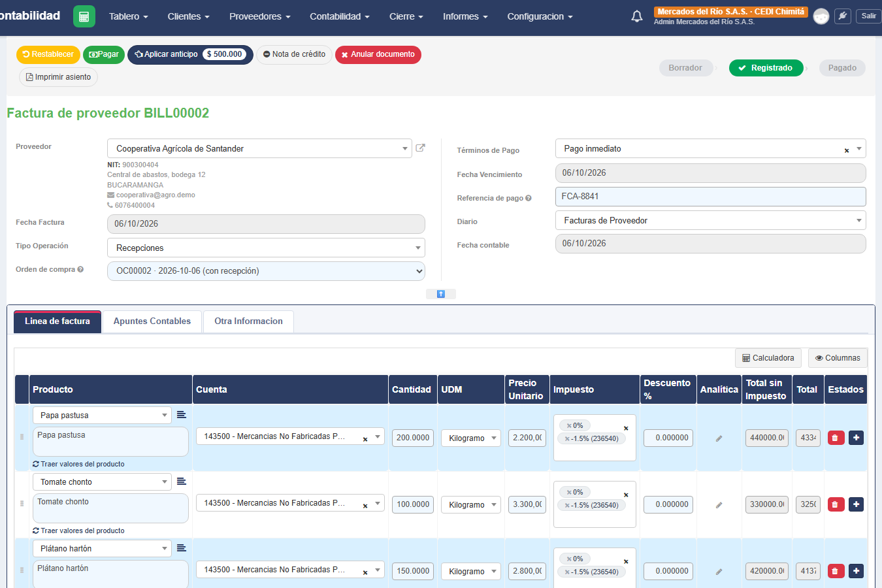Open the Proveedores menu
This screenshot has width=882, height=588.
260,16
